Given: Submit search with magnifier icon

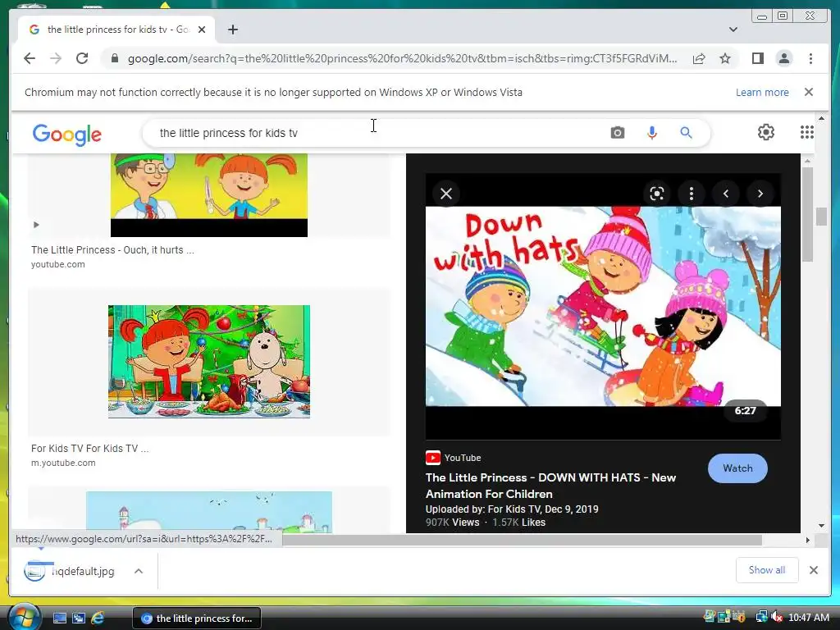Looking at the screenshot, I should [687, 132].
